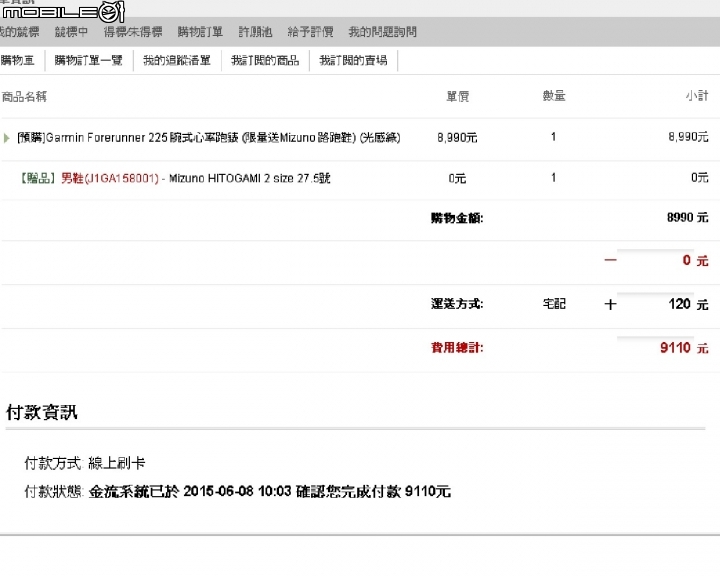Select the 8,990元 subtotal cell
720x576 pixels.
(x=688, y=136)
